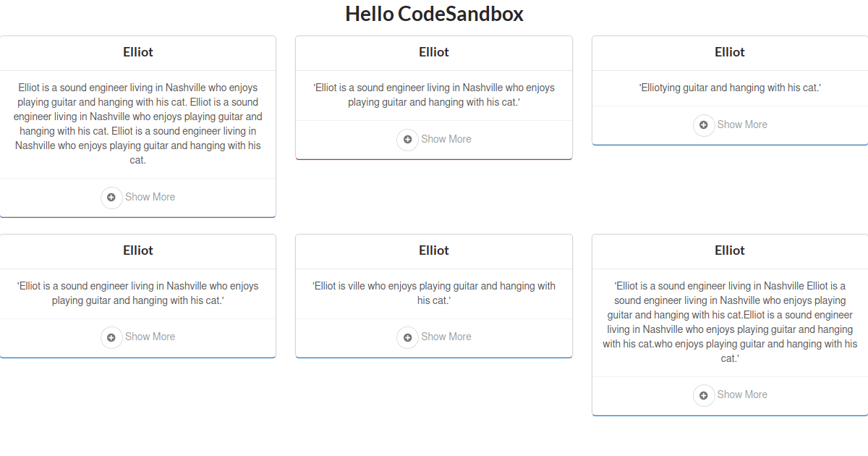Click the Hello CodeSandbox page heading
The width and height of the screenshot is (868, 456).
pos(435,14)
